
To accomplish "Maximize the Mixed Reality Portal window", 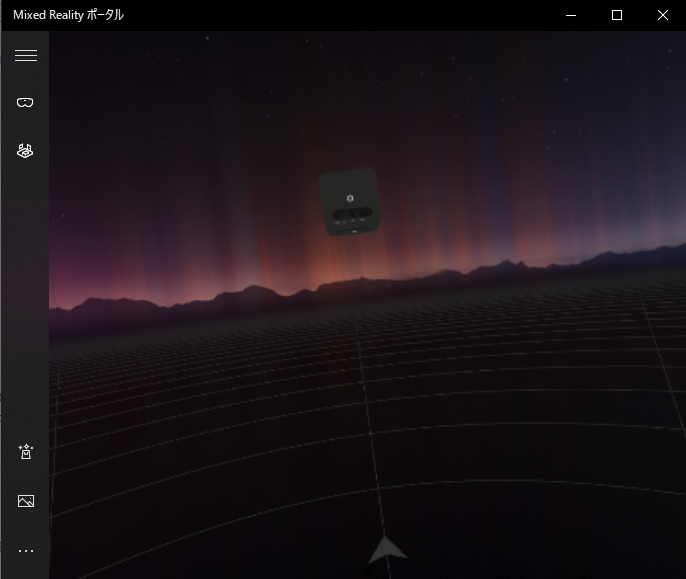I will click(617, 15).
